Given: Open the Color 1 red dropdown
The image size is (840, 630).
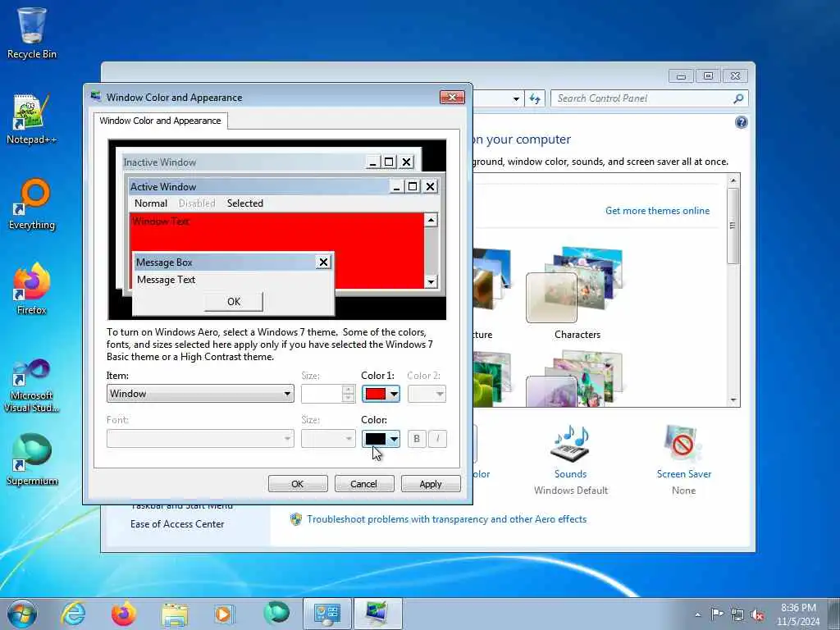Looking at the screenshot, I should (x=381, y=394).
